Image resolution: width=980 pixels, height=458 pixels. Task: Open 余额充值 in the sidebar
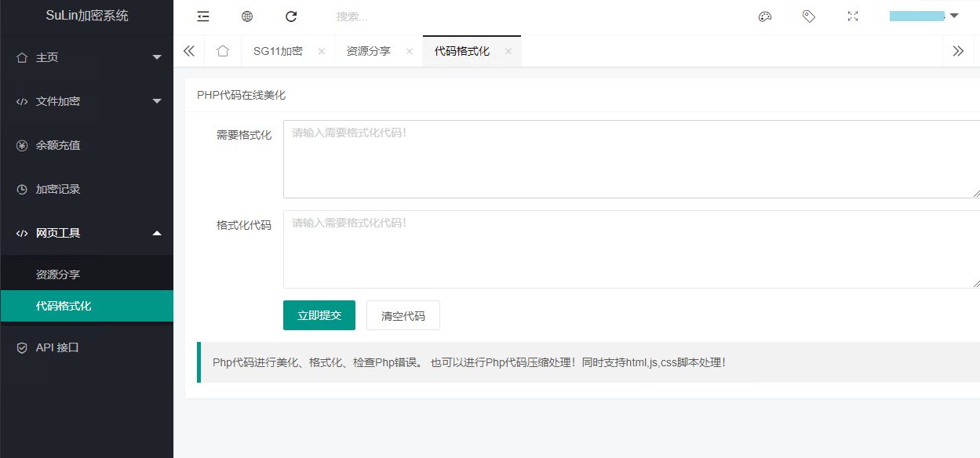pos(86,145)
